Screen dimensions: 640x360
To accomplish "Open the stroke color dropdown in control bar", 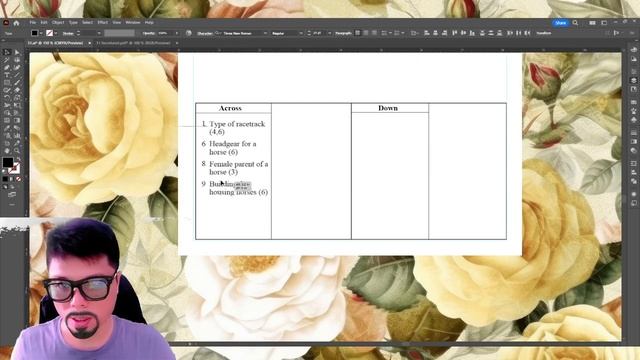I will pos(56,33).
